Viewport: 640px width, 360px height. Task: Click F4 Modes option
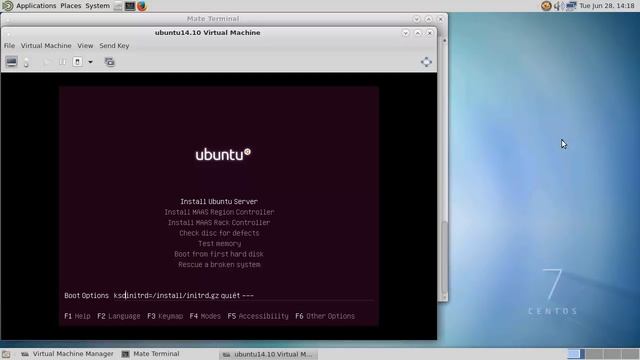(x=205, y=316)
